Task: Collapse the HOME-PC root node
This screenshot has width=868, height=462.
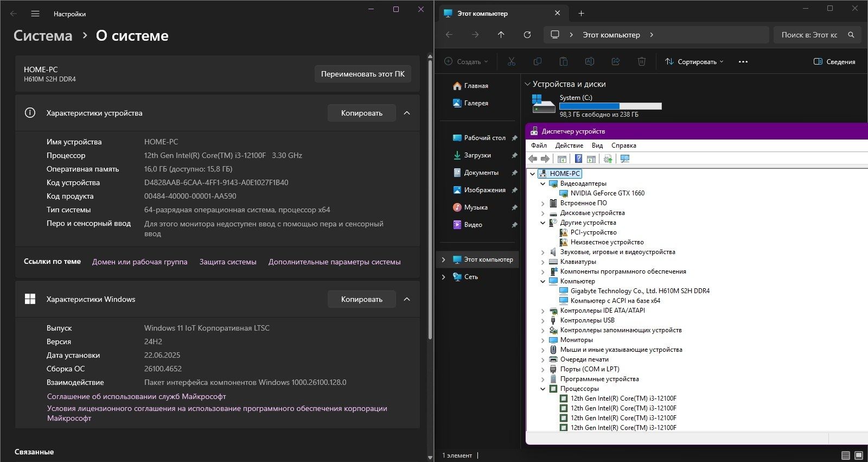Action: (x=532, y=174)
